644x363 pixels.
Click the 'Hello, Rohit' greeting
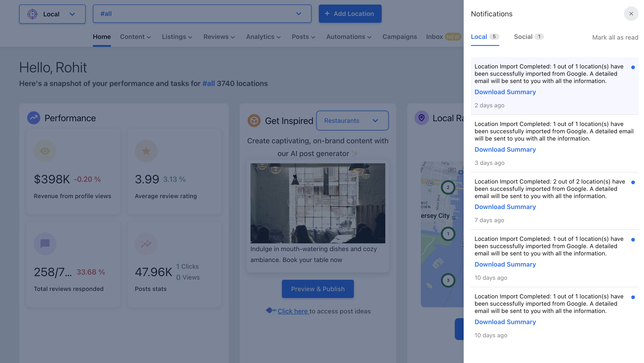[x=53, y=67]
